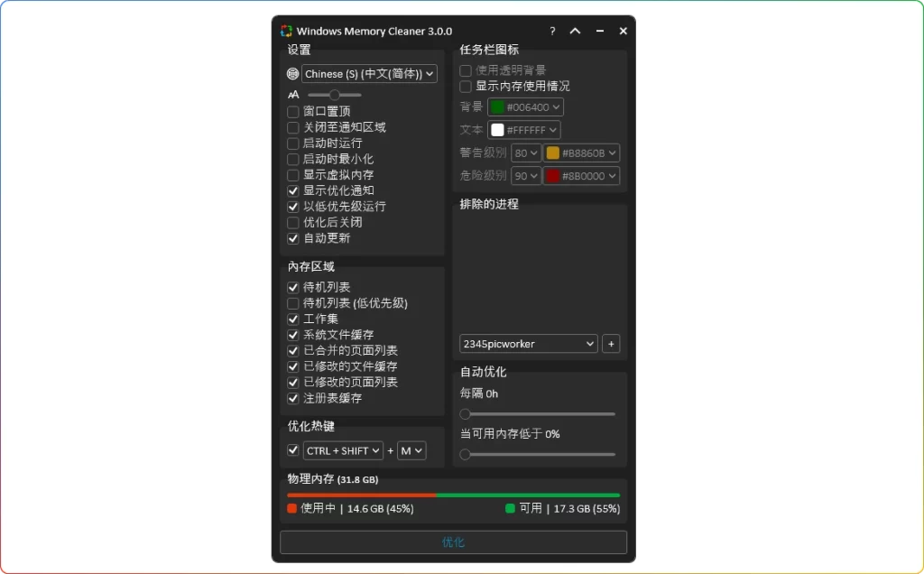Enable 优化后关闭 checkbox
The image size is (924, 574).
293,223
